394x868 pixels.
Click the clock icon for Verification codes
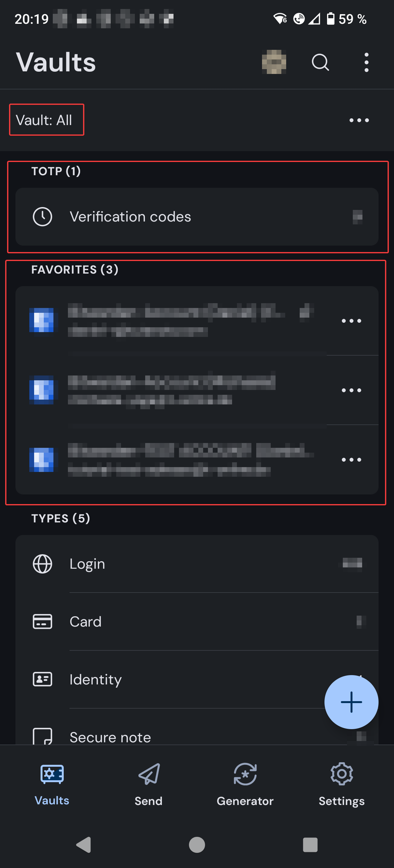[x=42, y=217]
